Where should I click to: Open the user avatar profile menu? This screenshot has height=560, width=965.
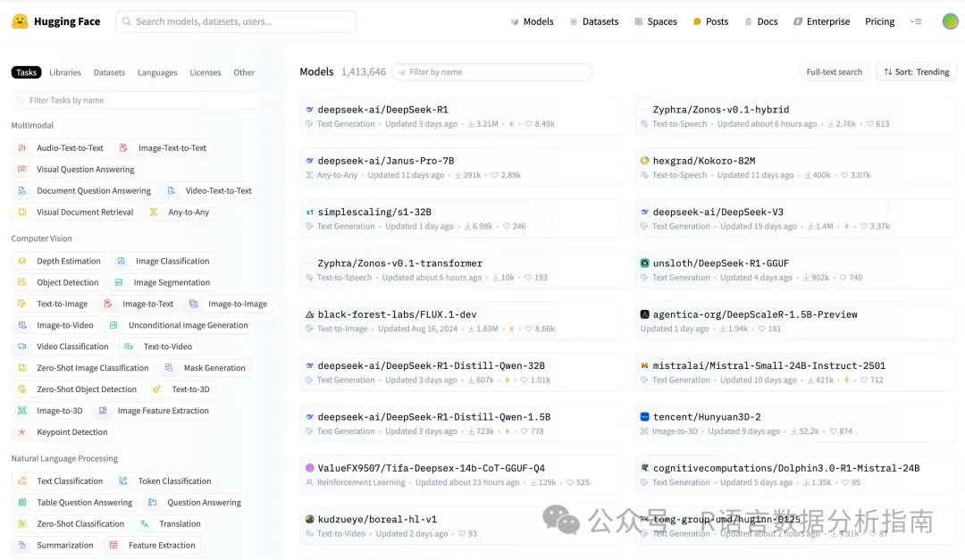pos(950,21)
